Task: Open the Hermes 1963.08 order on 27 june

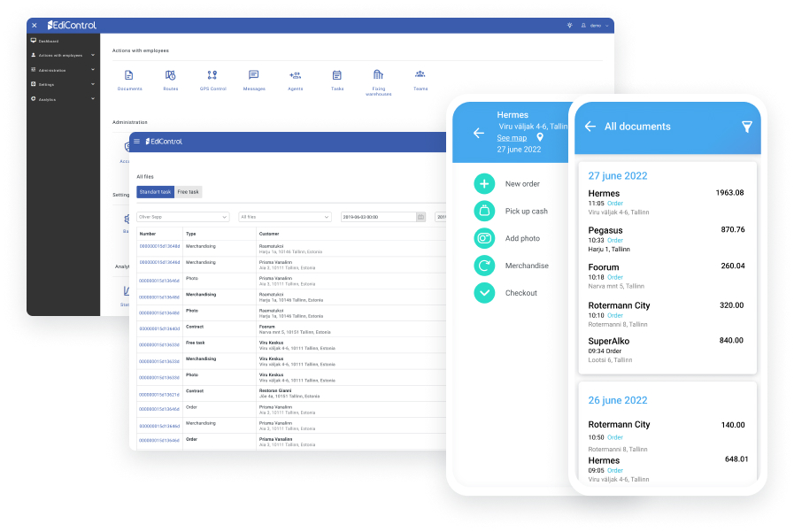Action: tap(667, 202)
